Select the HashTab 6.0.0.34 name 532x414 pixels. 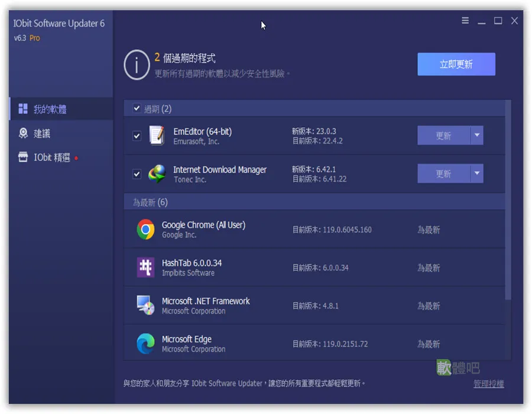192,263
